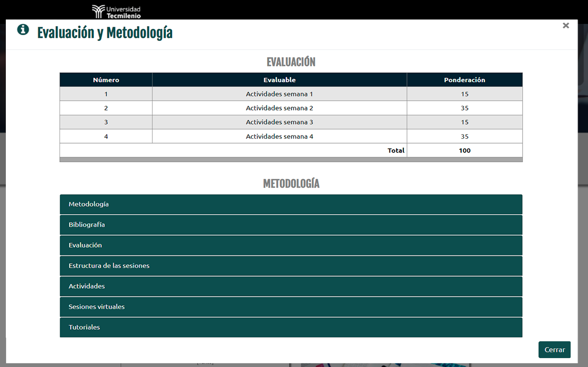Expand the Sesiones virtuales section
The height and width of the screenshot is (367, 588).
(x=291, y=307)
